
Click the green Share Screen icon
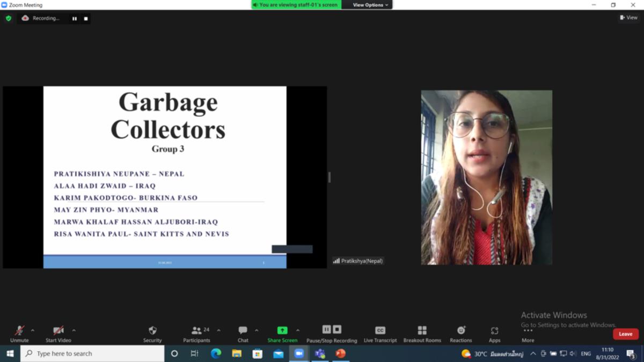tap(282, 330)
